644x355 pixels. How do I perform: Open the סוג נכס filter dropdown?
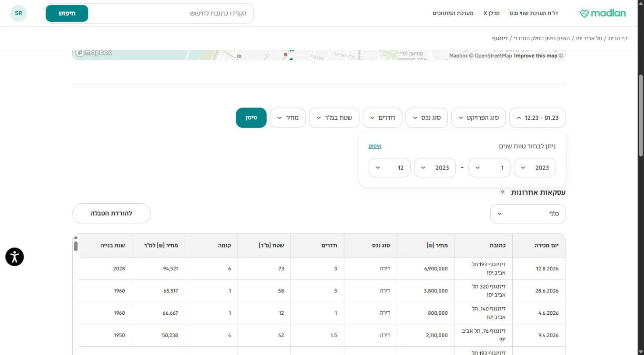426,118
